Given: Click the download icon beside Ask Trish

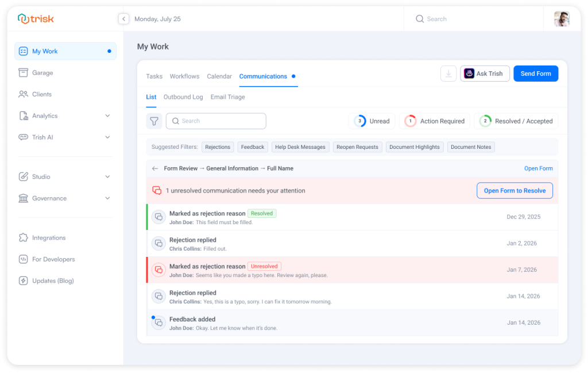Looking at the screenshot, I should point(448,74).
